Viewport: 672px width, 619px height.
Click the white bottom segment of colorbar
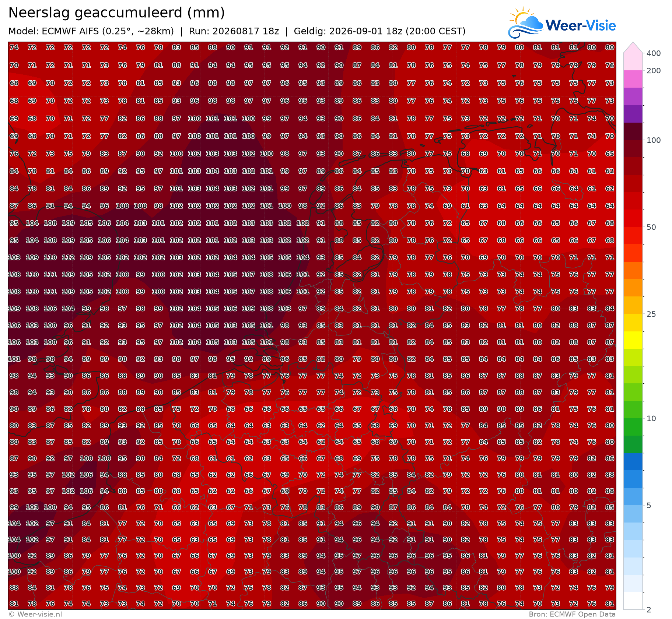point(633,601)
